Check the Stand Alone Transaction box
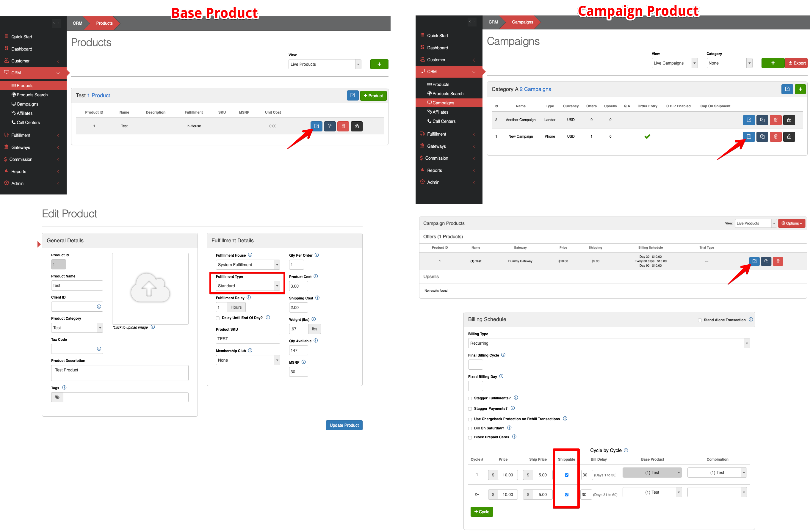The height and width of the screenshot is (532, 810). pyautogui.click(x=700, y=320)
